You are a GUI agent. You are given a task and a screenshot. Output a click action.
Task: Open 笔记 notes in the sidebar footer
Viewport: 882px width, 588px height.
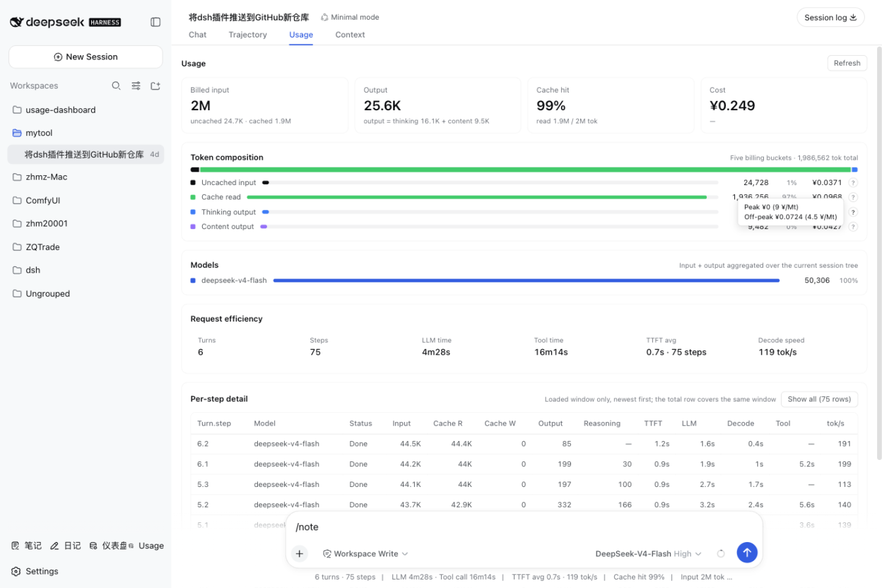[26, 546]
